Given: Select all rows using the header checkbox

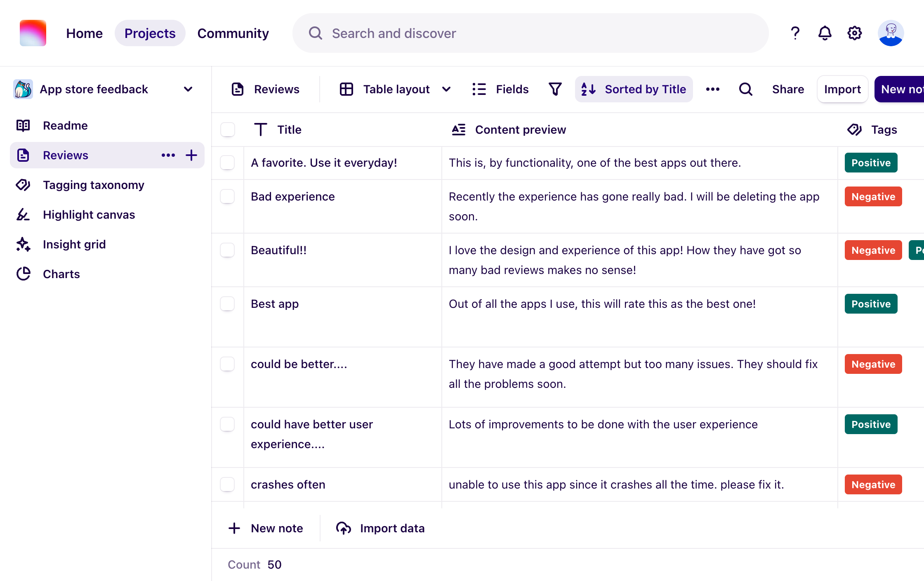Looking at the screenshot, I should point(227,129).
